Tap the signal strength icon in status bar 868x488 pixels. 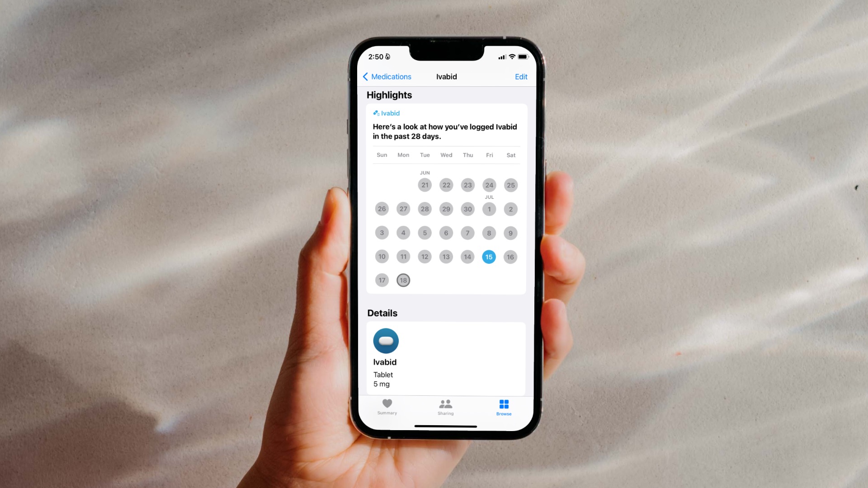(501, 56)
